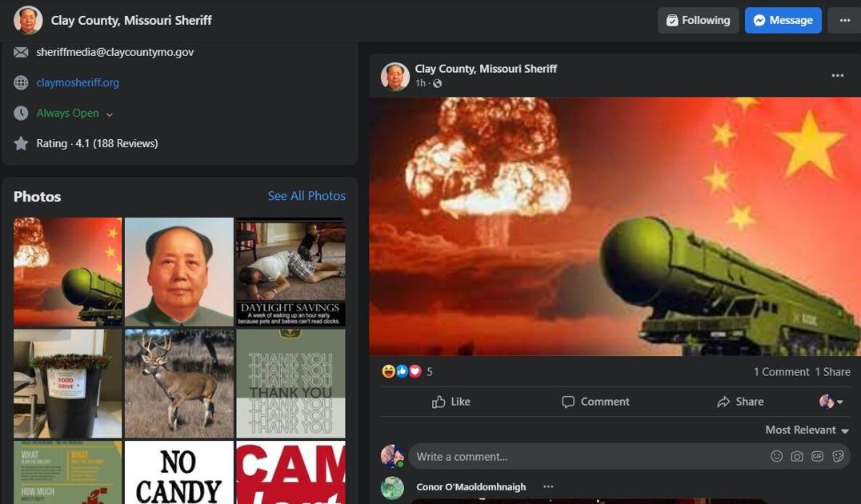Open page options ellipsis in header
The image size is (861, 504).
click(x=844, y=20)
